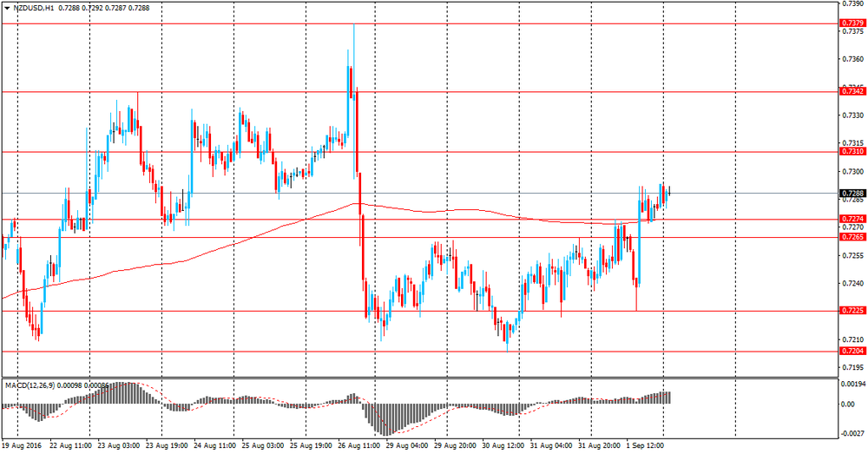Click the 19 Aug 2016 date label
Image resolution: width=868 pixels, height=454 pixels.
pos(22,444)
